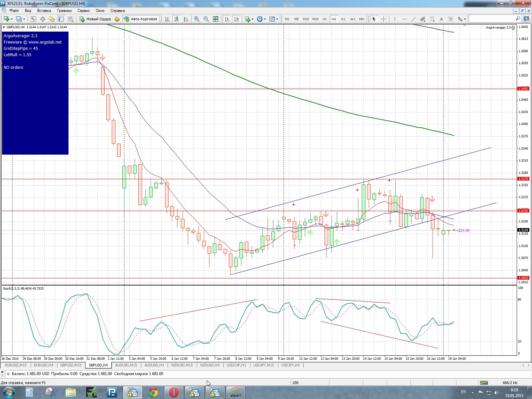Switch to AUDUSD,H4 chart tab

tap(154, 365)
